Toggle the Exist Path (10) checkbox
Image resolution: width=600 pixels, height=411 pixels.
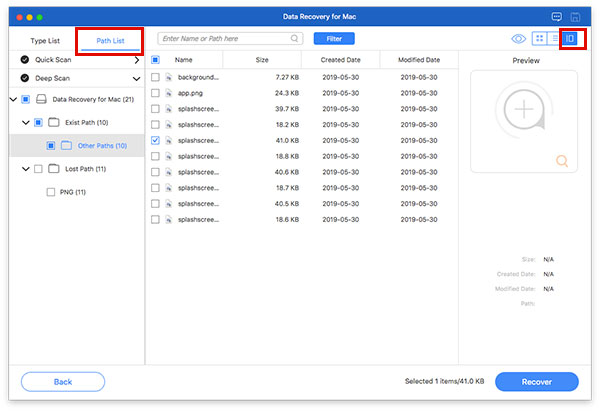pyautogui.click(x=38, y=122)
